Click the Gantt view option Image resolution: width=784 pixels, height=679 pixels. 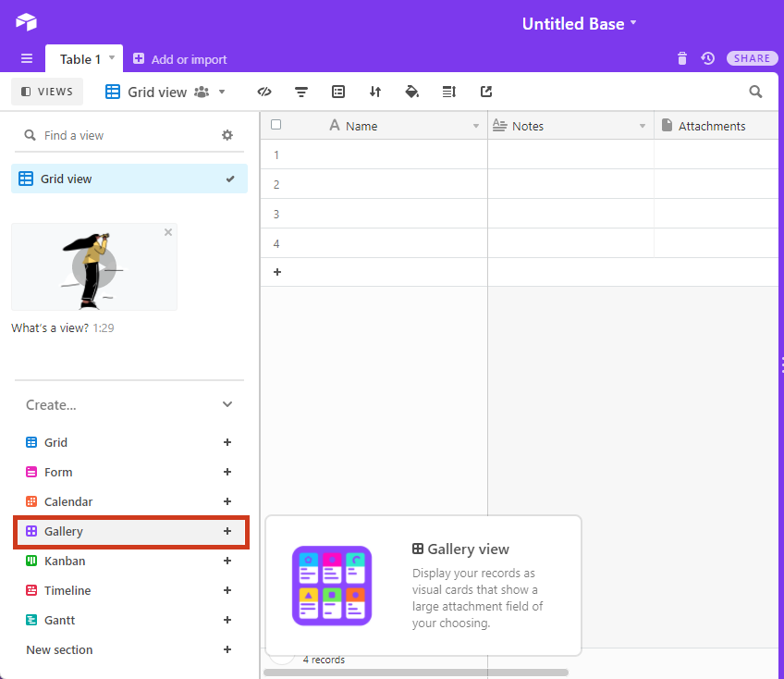tap(129, 620)
